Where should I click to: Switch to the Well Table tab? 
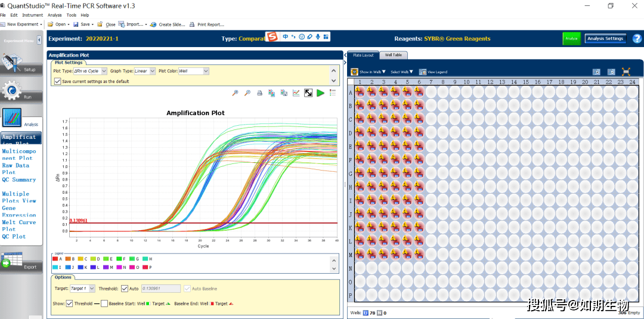pos(393,55)
